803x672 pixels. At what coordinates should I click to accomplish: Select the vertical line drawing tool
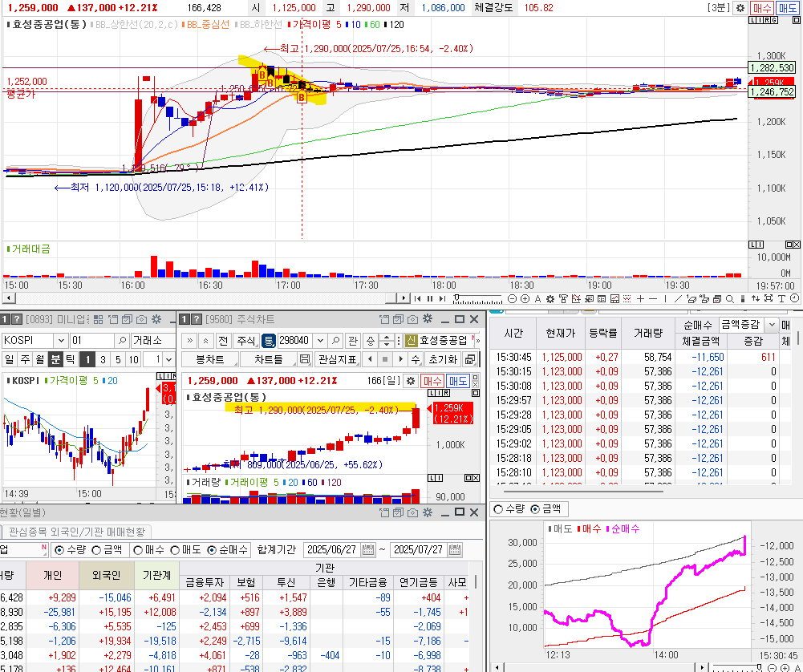pyautogui.click(x=665, y=298)
